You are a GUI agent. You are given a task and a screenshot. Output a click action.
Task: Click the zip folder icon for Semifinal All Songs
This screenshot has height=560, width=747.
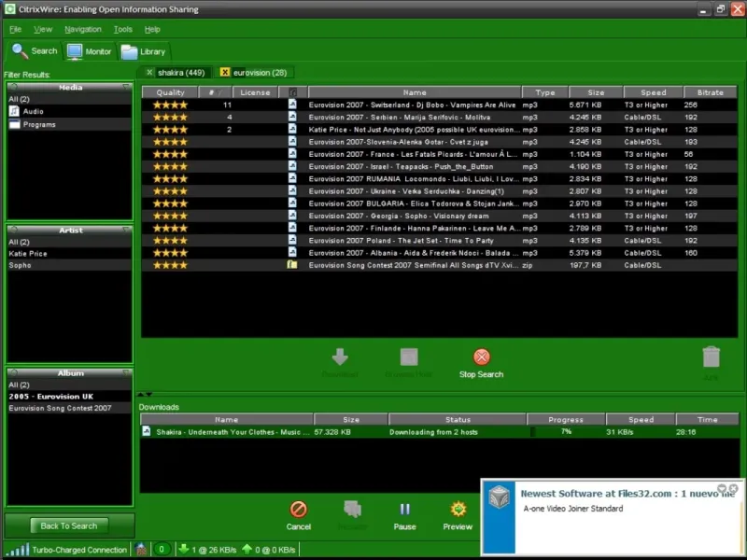(292, 265)
